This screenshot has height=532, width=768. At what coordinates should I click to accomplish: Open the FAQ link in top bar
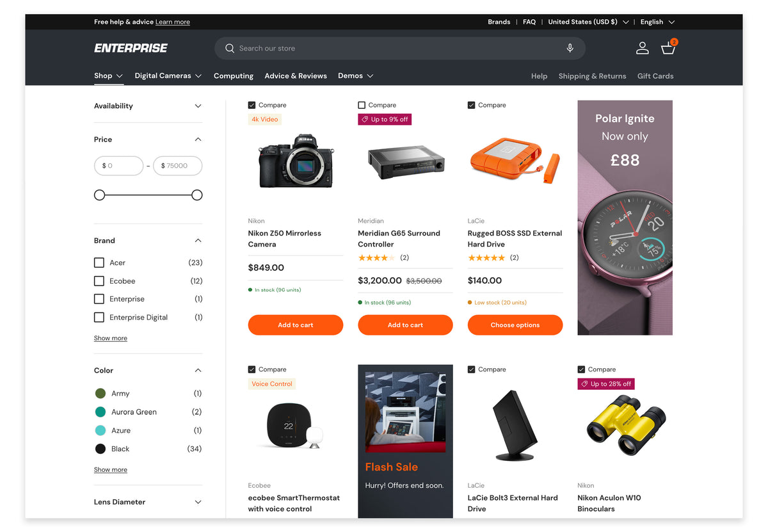click(529, 22)
